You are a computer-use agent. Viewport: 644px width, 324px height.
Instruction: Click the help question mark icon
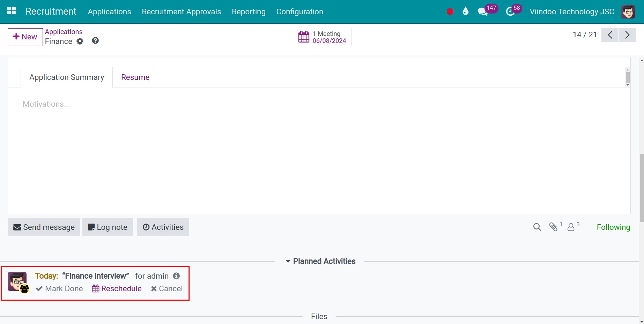pyautogui.click(x=95, y=41)
